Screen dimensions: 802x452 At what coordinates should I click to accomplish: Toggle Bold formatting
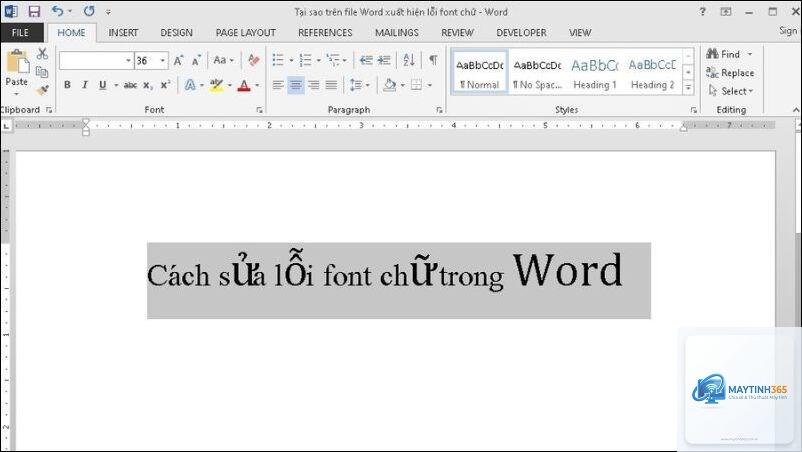pos(67,85)
